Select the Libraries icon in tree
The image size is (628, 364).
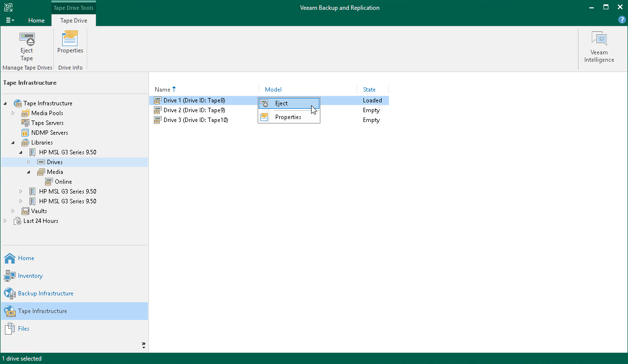click(x=25, y=143)
